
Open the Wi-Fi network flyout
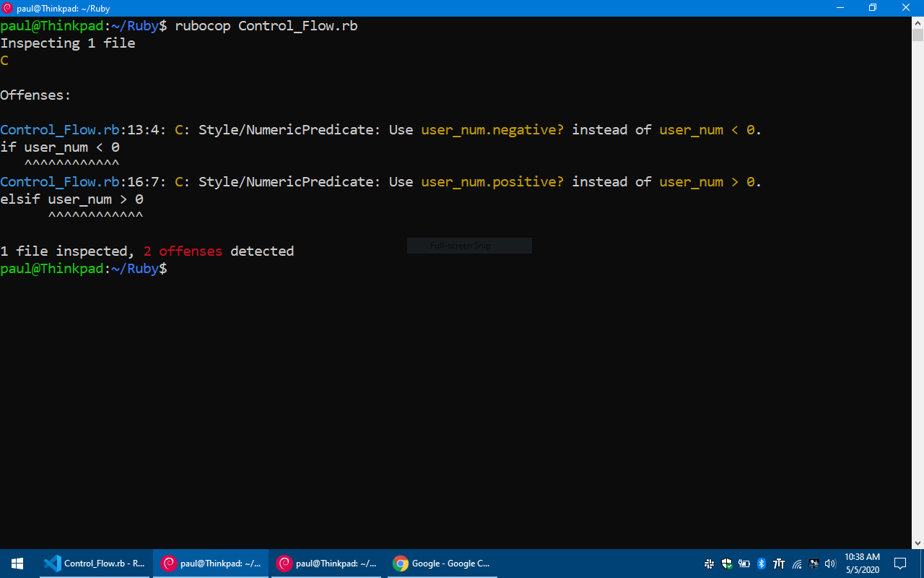797,564
